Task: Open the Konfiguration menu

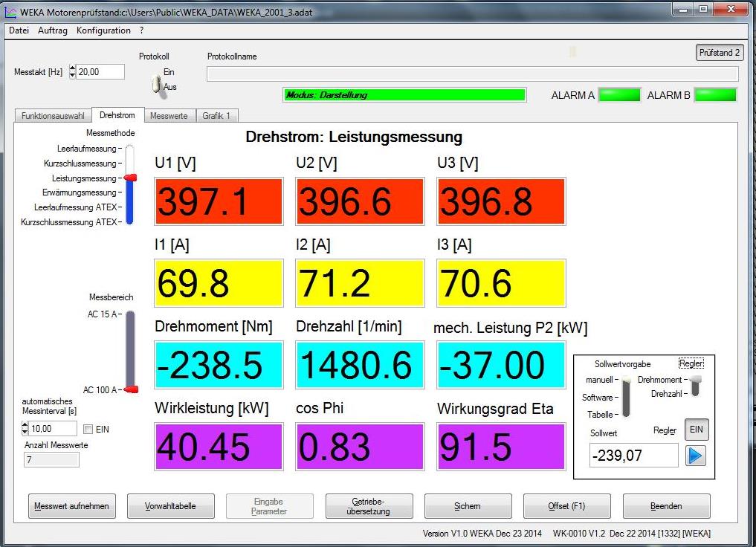Action: 103,30
